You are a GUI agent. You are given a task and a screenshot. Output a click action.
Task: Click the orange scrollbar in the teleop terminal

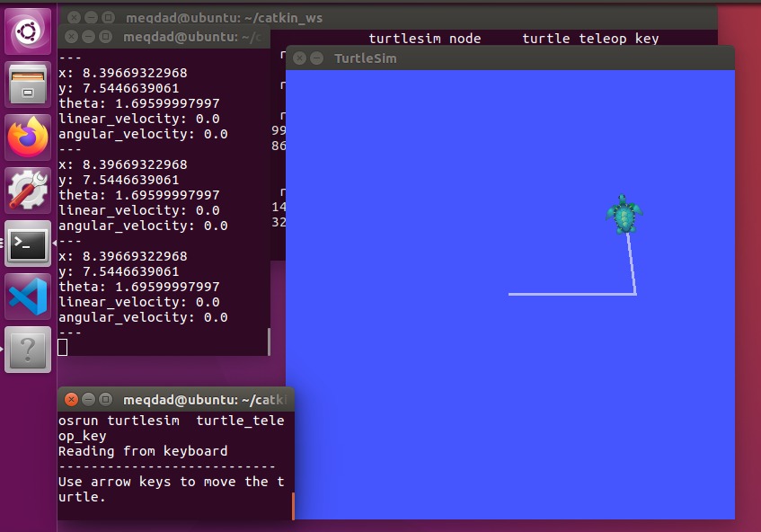click(x=293, y=506)
